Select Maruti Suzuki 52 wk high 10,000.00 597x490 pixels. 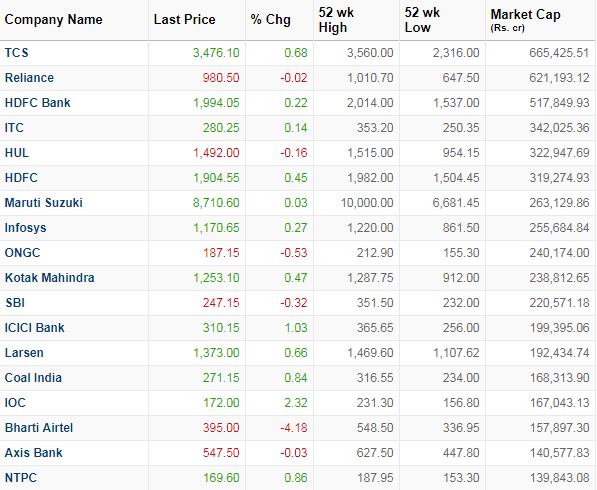tap(367, 203)
